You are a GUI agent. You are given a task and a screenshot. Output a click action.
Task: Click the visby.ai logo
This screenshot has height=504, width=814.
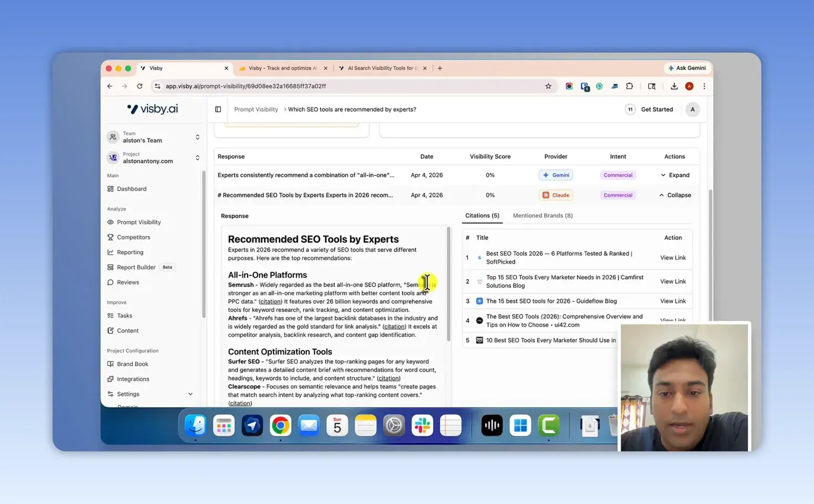(x=153, y=109)
